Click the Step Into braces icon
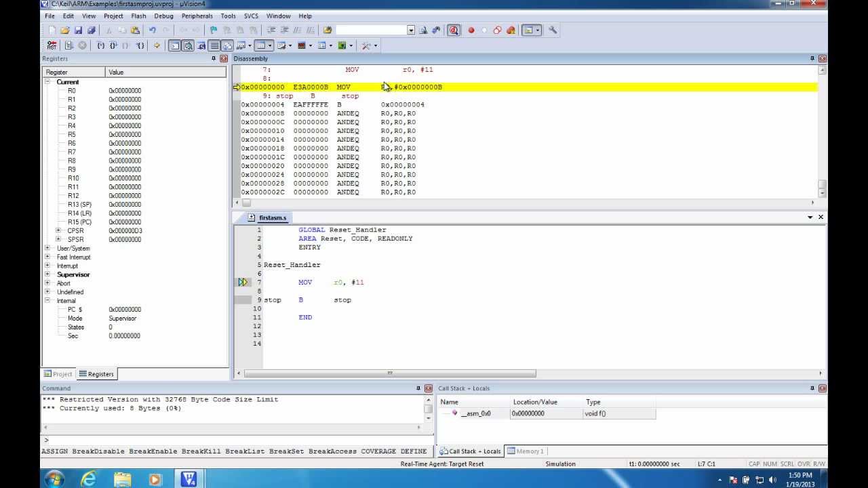This screenshot has height=488, width=868. click(101, 45)
